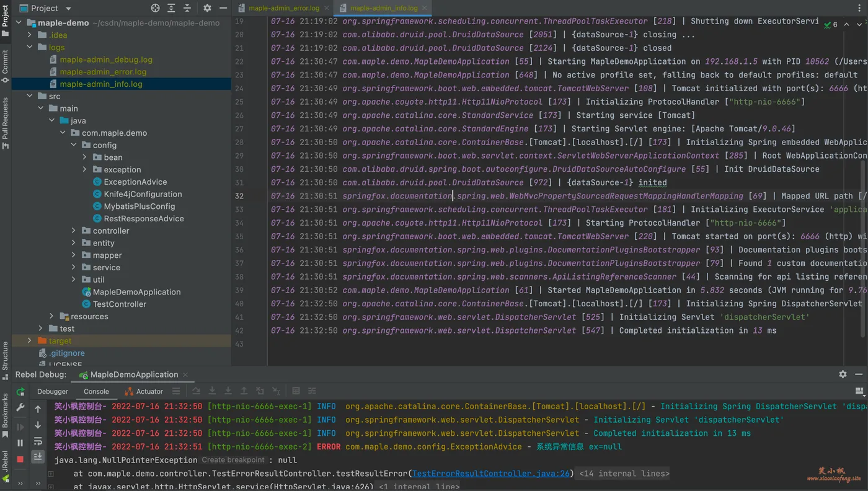
Task: Rerun MapleDemoApplication with Rebel icon
Action: [x=20, y=392]
